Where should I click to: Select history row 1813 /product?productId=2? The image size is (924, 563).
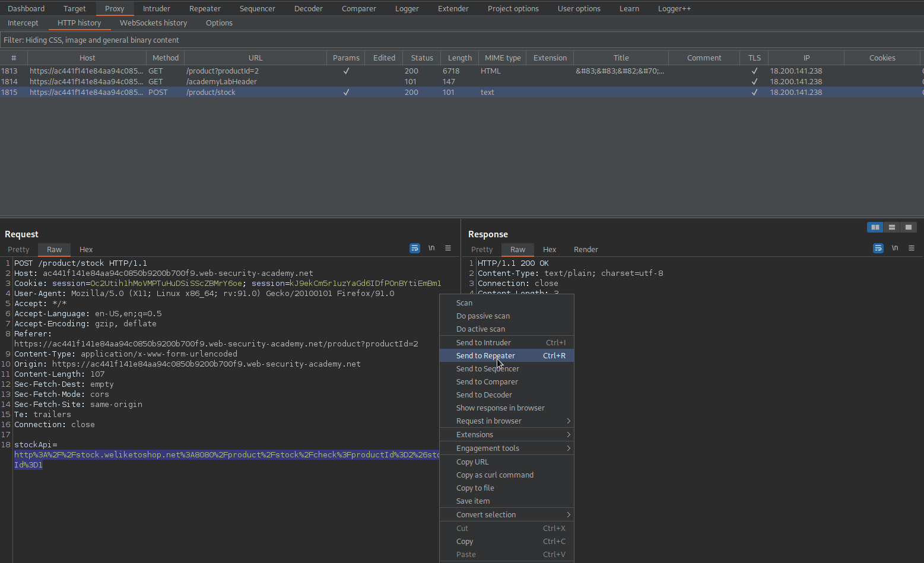pos(462,71)
